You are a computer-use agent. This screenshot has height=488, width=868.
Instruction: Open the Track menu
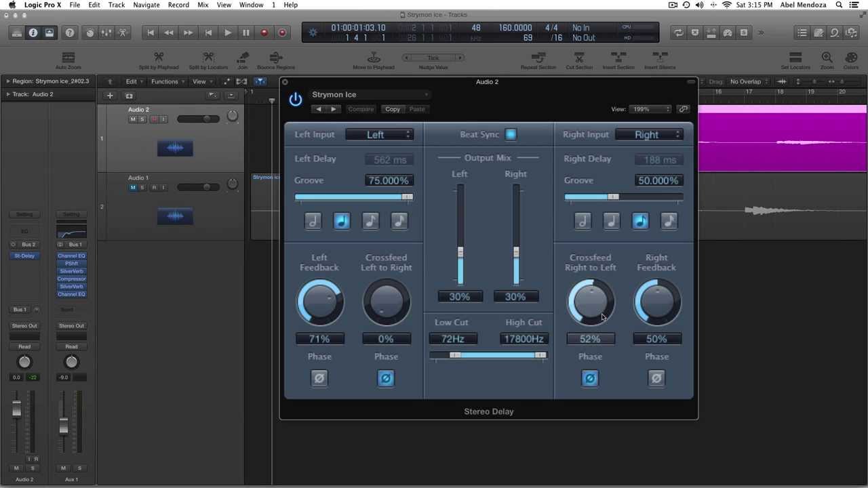pos(117,5)
